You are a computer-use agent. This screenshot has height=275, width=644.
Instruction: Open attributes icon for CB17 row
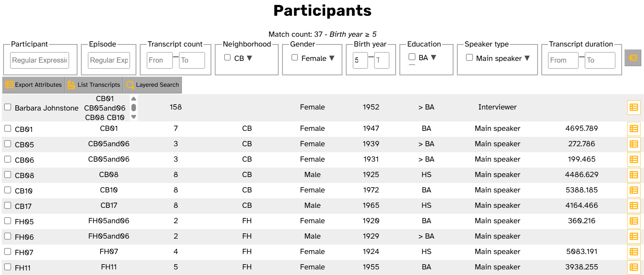(633, 206)
